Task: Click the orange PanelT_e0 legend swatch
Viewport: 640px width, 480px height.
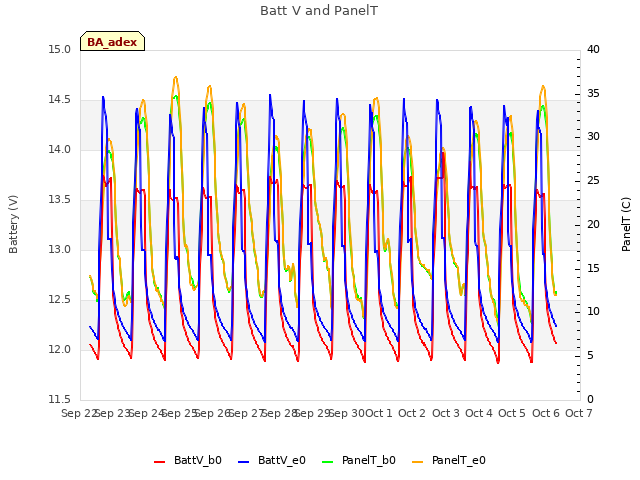Action: [x=418, y=462]
